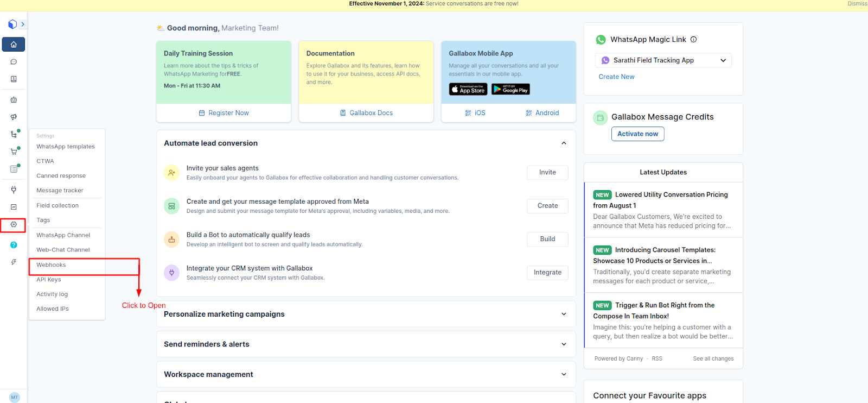Click Register Now for training session
868x403 pixels.
point(224,113)
